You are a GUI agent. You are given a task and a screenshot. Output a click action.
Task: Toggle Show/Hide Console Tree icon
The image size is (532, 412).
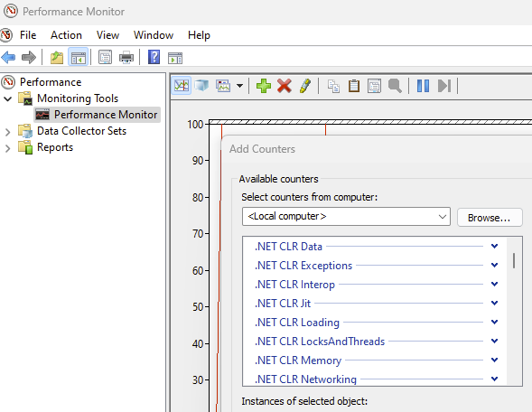coord(78,57)
